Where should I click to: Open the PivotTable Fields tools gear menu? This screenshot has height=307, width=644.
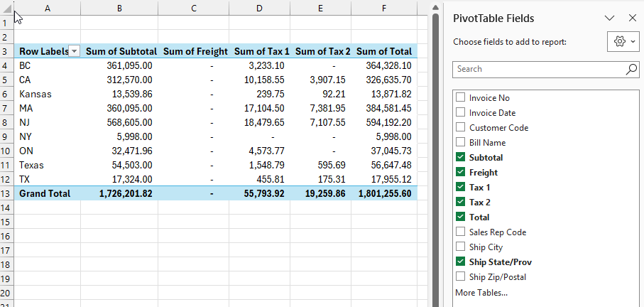623,41
